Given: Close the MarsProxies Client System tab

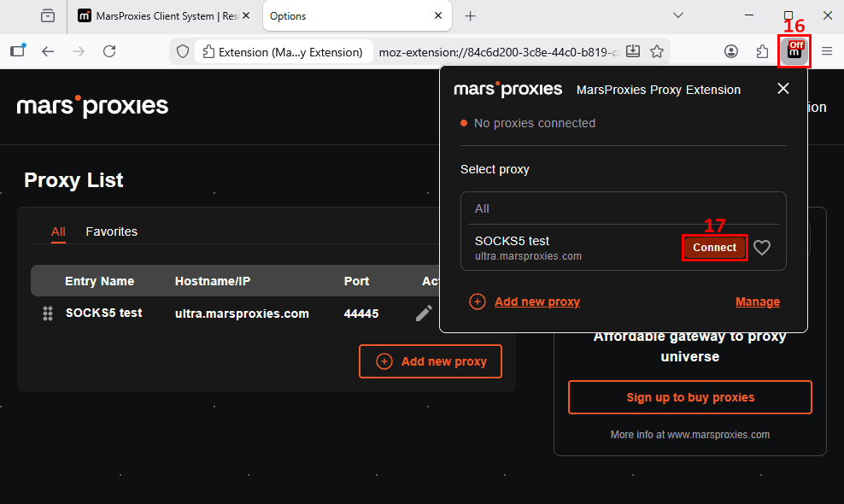Looking at the screenshot, I should click(x=246, y=15).
